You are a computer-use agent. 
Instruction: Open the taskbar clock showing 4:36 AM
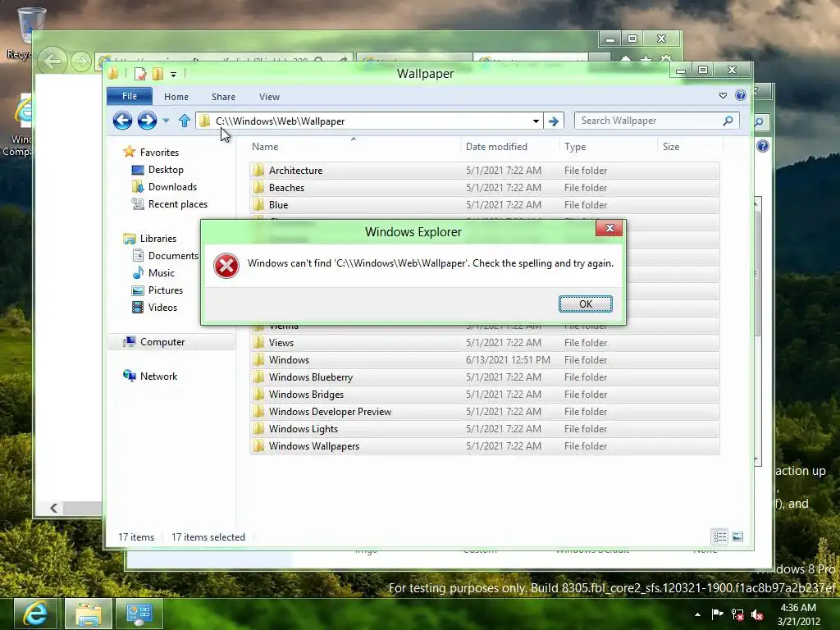(x=798, y=614)
